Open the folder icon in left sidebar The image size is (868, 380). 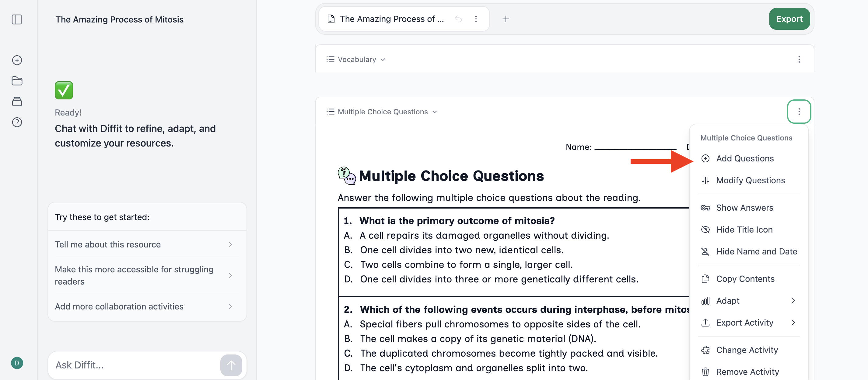click(17, 81)
